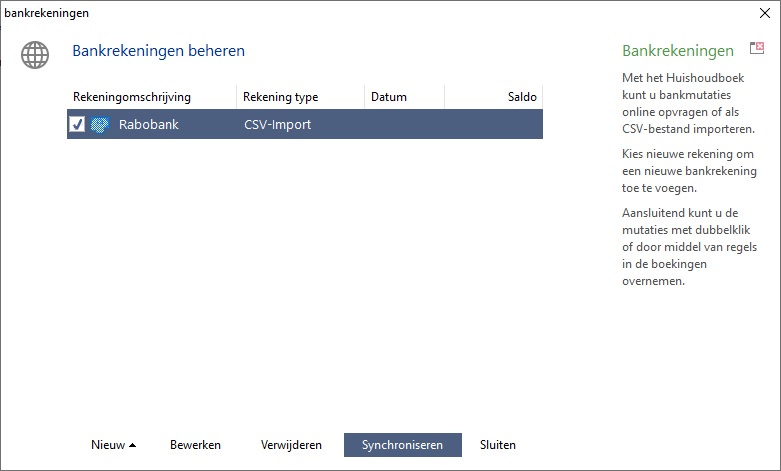Screen dimensions: 781x471
Task: Uncheck the Rabobank account checkbox
Action: tap(77, 125)
